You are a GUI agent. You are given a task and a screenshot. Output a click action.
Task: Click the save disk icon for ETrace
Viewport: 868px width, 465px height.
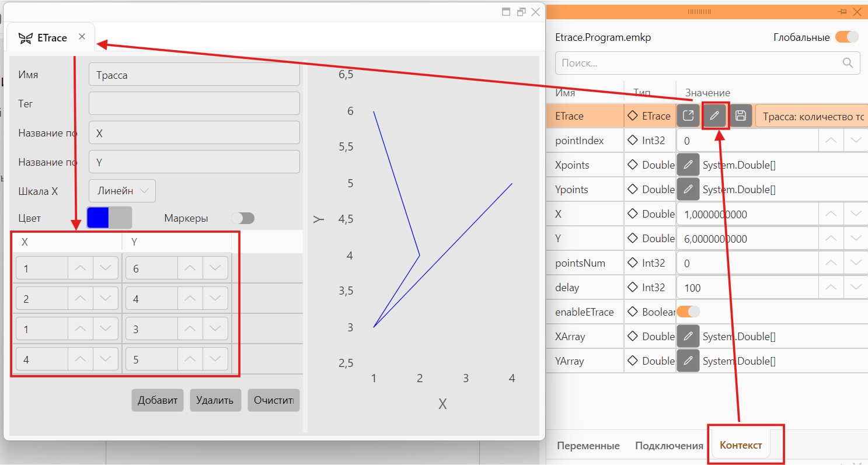tap(741, 116)
